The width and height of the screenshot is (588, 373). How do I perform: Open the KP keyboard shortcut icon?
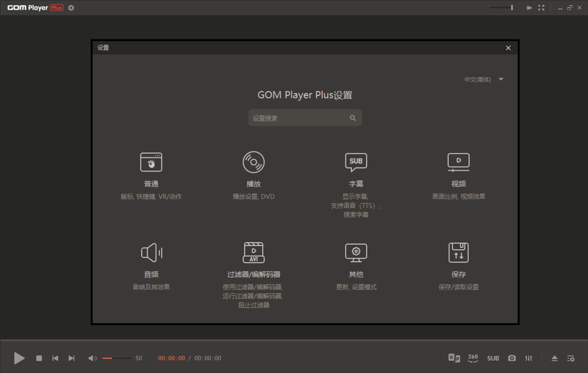click(x=454, y=358)
